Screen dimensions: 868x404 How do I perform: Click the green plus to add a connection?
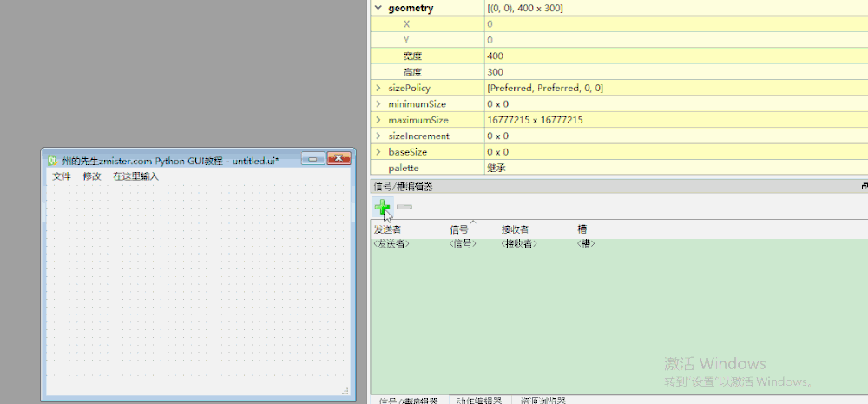[x=382, y=208]
